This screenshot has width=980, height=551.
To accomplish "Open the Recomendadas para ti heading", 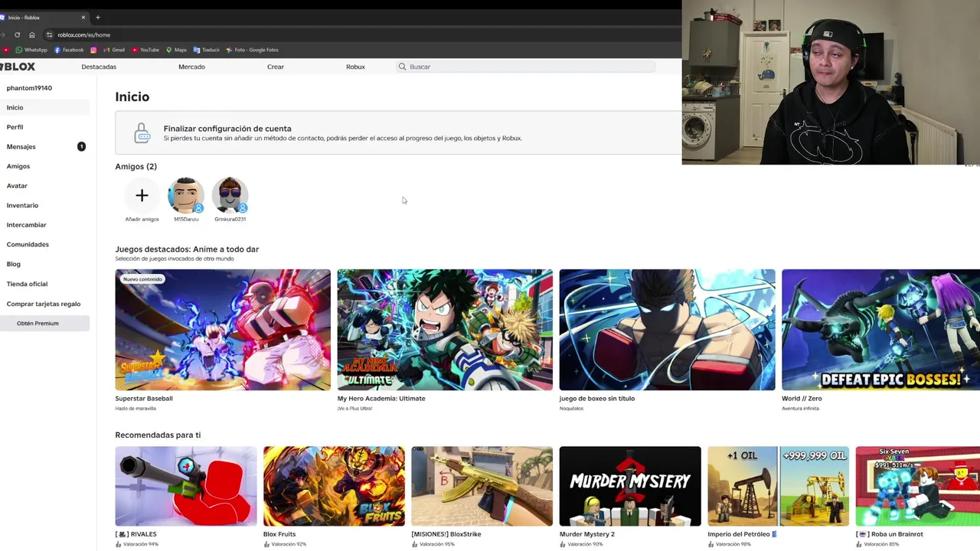I will [158, 435].
